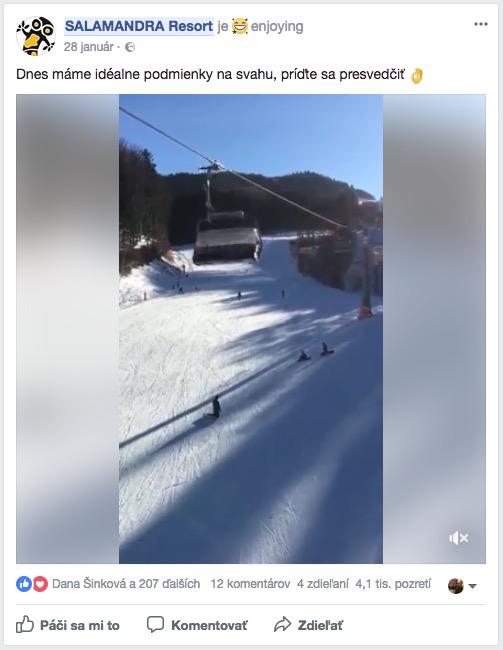
Task: Click the 28 január post timestamp
Action: click(88, 47)
